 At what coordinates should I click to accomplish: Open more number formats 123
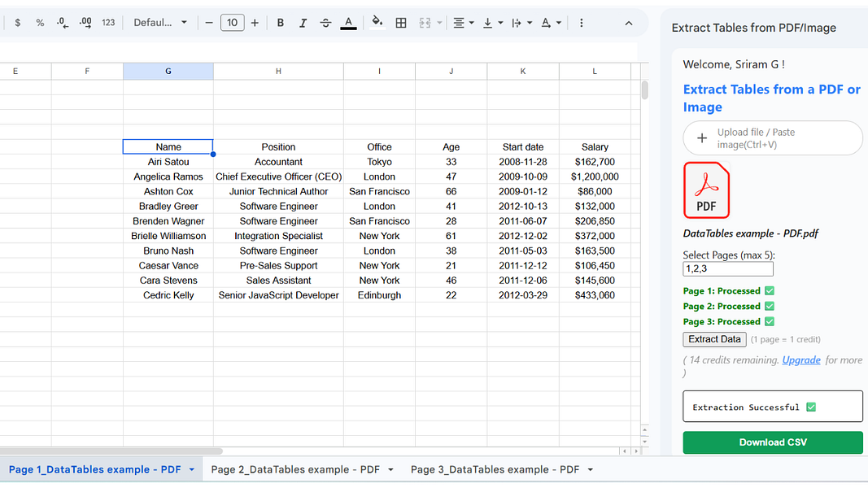click(108, 23)
